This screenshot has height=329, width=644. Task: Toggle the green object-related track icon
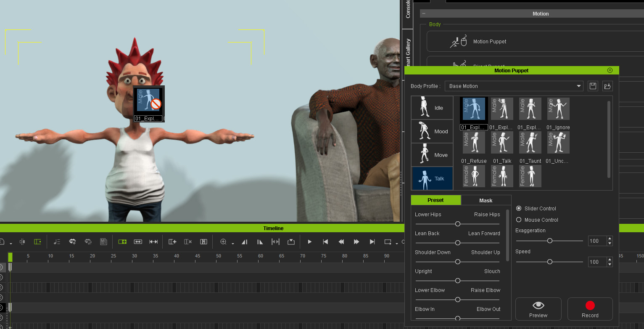[37, 242]
